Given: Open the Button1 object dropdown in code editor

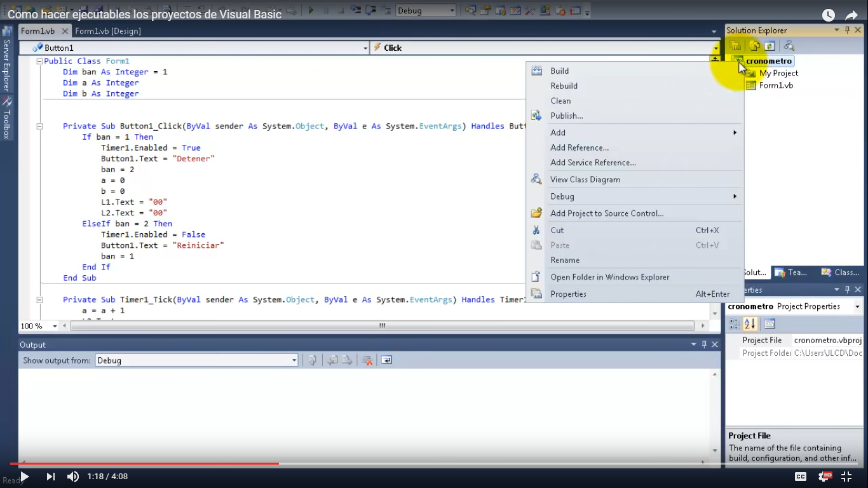Looking at the screenshot, I should [365, 47].
